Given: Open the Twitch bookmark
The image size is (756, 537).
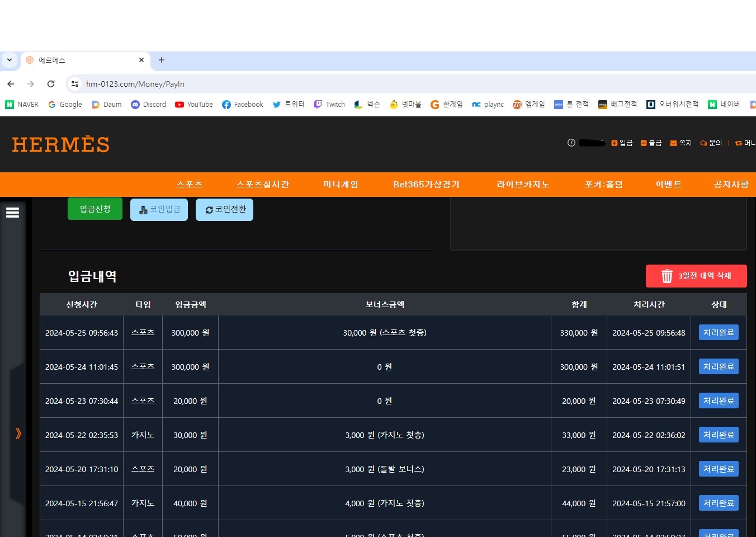Looking at the screenshot, I should point(329,105).
